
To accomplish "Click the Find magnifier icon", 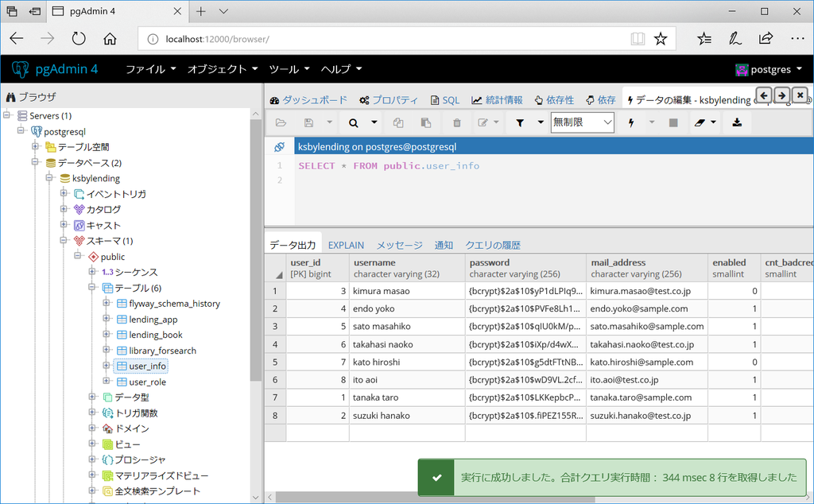I will tap(354, 123).
